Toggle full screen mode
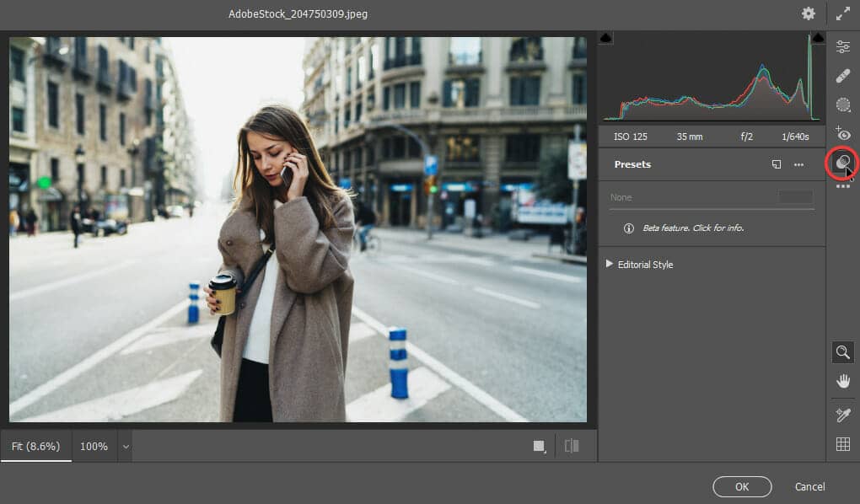Image resolution: width=860 pixels, height=504 pixels. click(842, 13)
